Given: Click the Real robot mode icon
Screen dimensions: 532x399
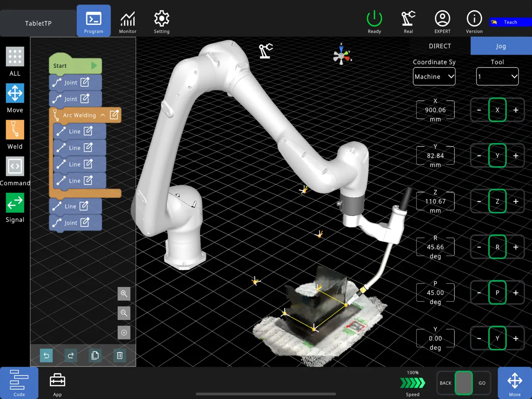Looking at the screenshot, I should click(x=408, y=22).
